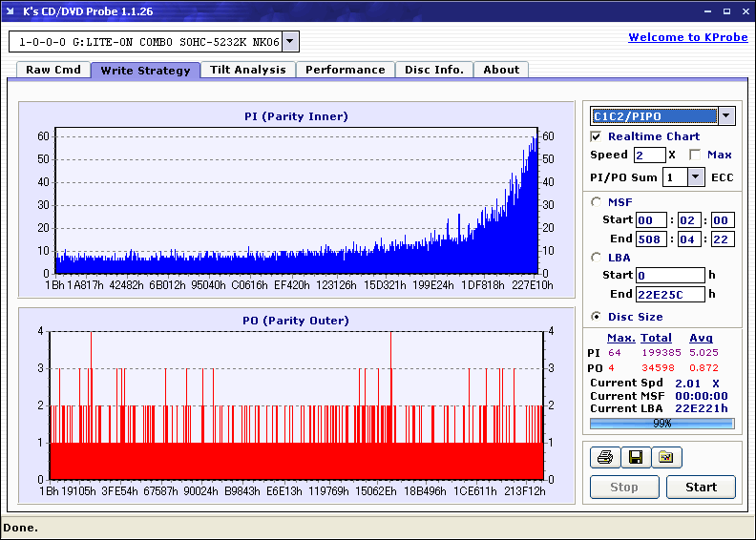Open the Tilt Analysis tab
This screenshot has height=540, width=756.
click(247, 70)
